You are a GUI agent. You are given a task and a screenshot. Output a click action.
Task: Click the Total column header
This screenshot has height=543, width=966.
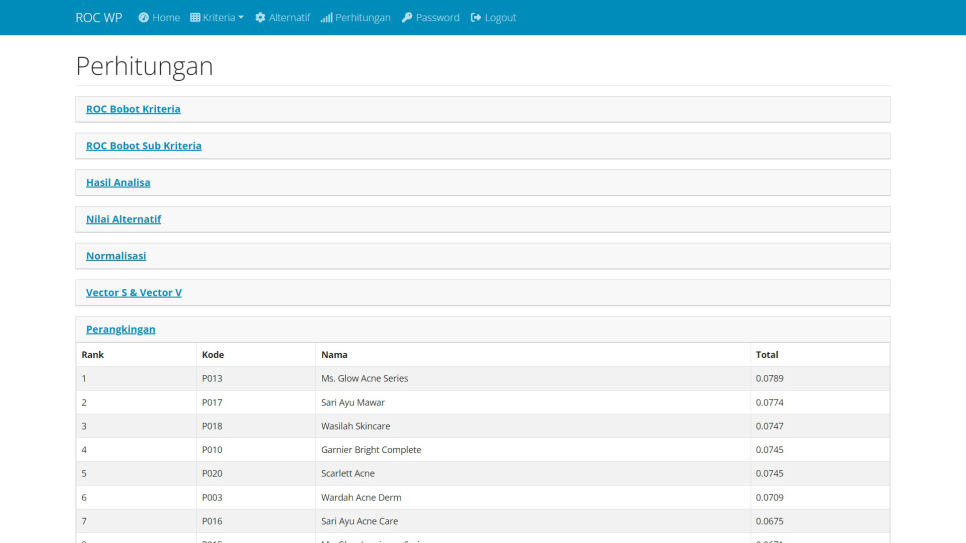point(767,355)
